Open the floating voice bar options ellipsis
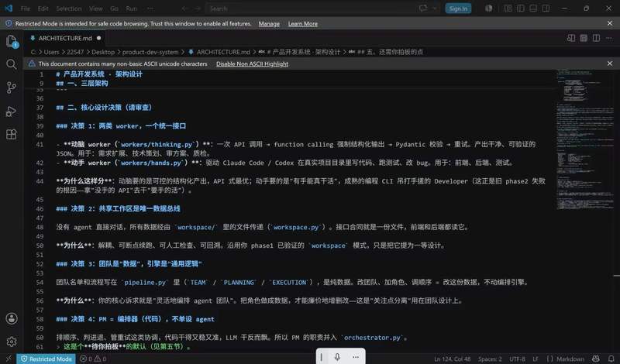The height and width of the screenshot is (364, 620). [356, 357]
